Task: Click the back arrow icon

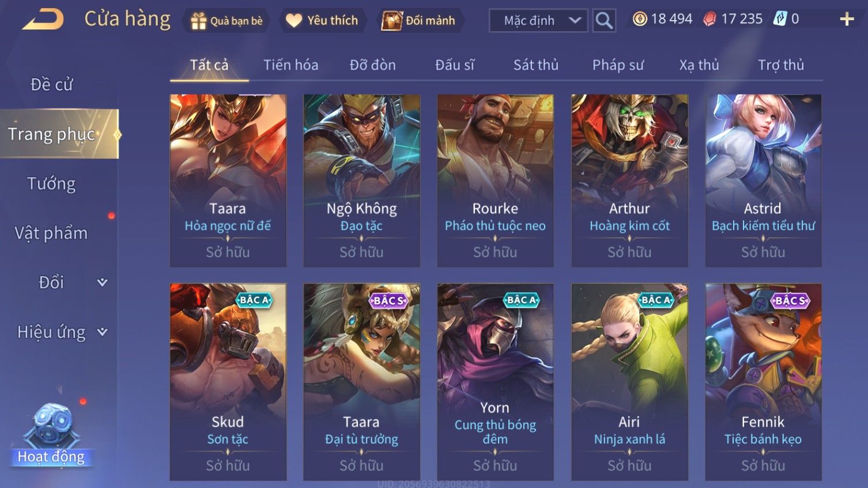Action: click(x=43, y=20)
